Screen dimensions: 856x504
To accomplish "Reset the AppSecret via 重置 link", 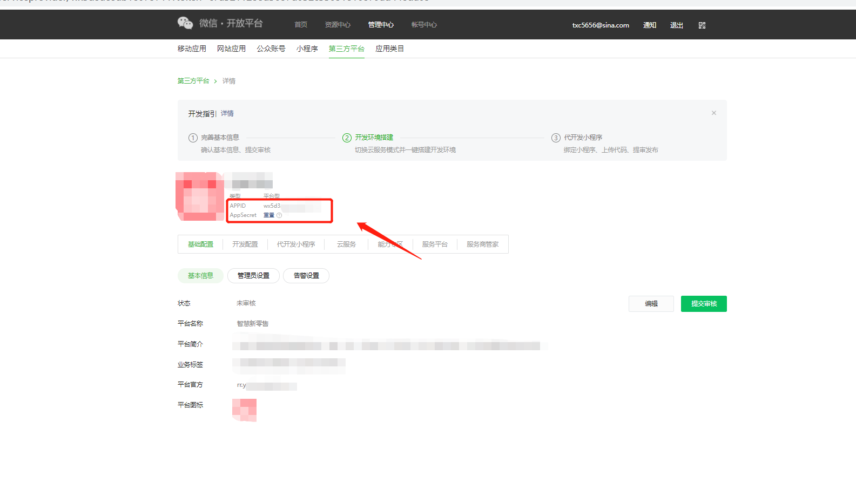I will [268, 215].
